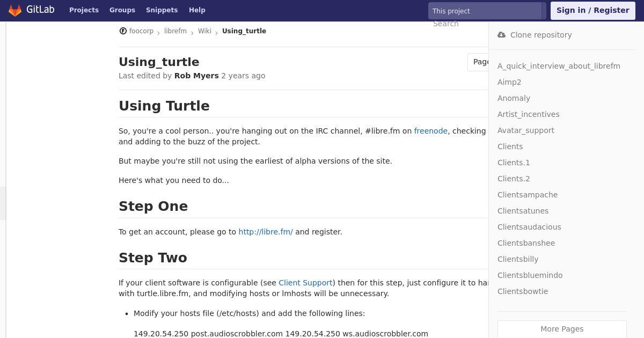Viewport: 644px width, 338px height.
Task: Open the Clientsbilly wiki page
Action: click(x=518, y=259)
